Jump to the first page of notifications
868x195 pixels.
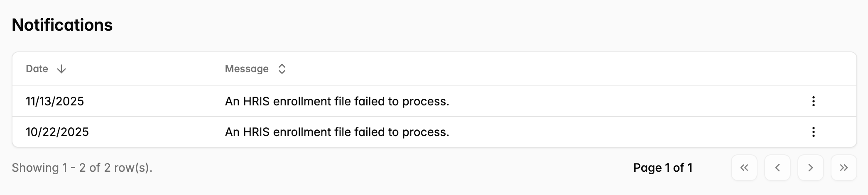(x=744, y=168)
